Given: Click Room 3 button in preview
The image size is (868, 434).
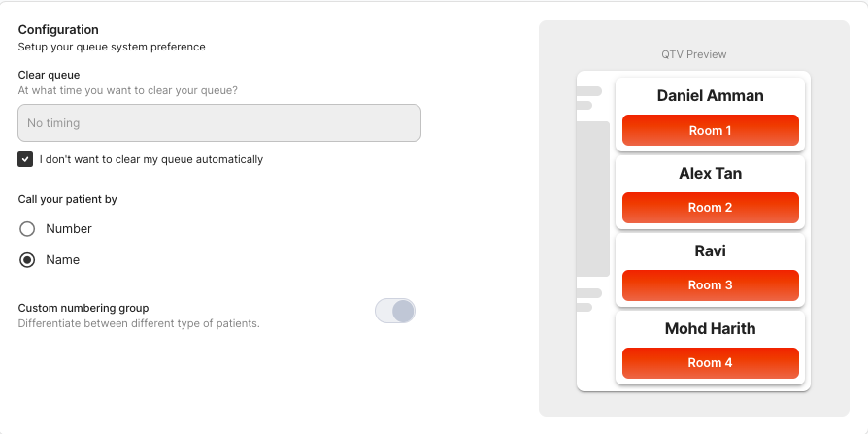Looking at the screenshot, I should 711,285.
